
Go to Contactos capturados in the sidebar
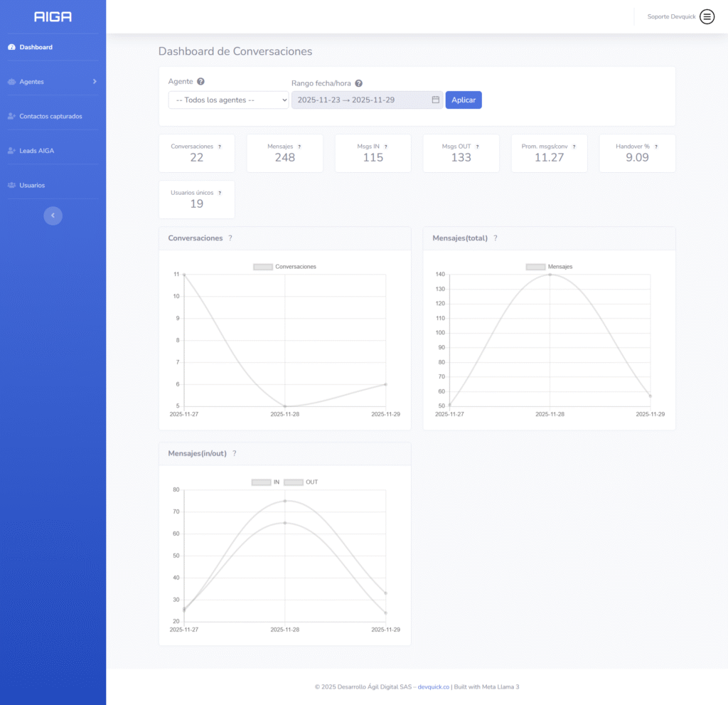click(50, 116)
